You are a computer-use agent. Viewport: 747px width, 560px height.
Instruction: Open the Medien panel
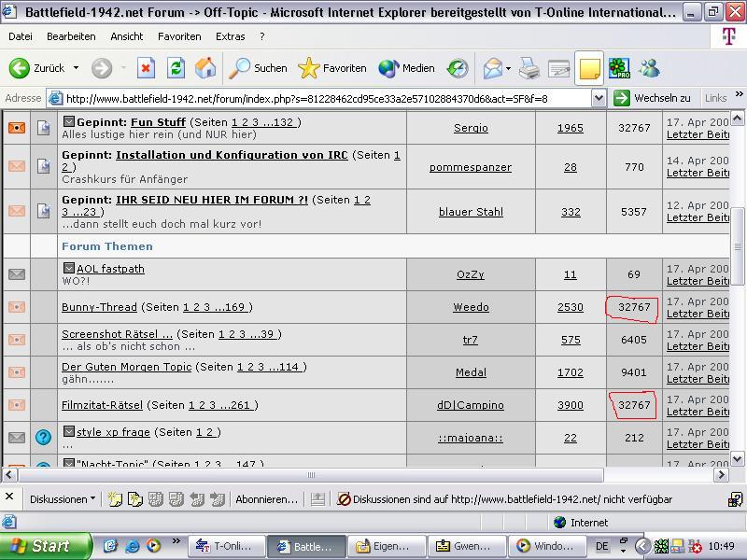tap(406, 68)
